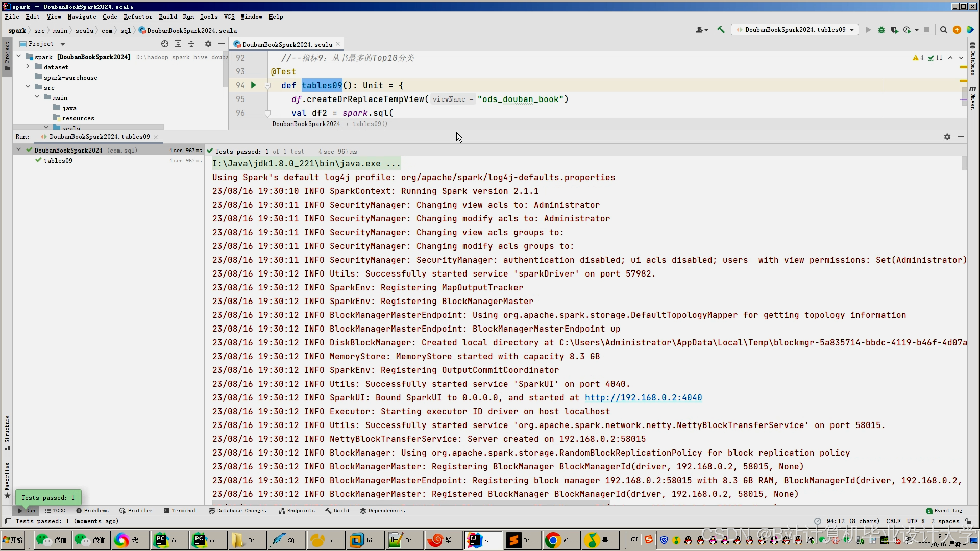Open the SparkUI link at 192.168.0.2:4040
Screen dimensions: 980x551
click(643, 397)
